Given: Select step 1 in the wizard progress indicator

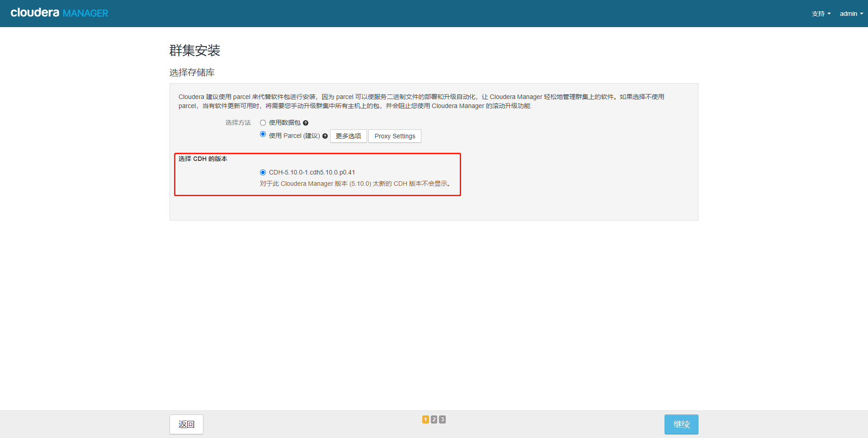Looking at the screenshot, I should (x=425, y=419).
